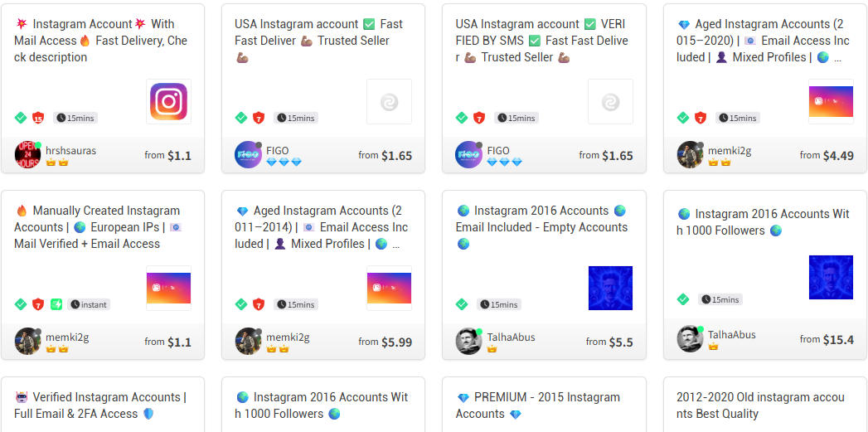Click the $5.99 price
Screen dimensions: 868x432
click(396, 342)
